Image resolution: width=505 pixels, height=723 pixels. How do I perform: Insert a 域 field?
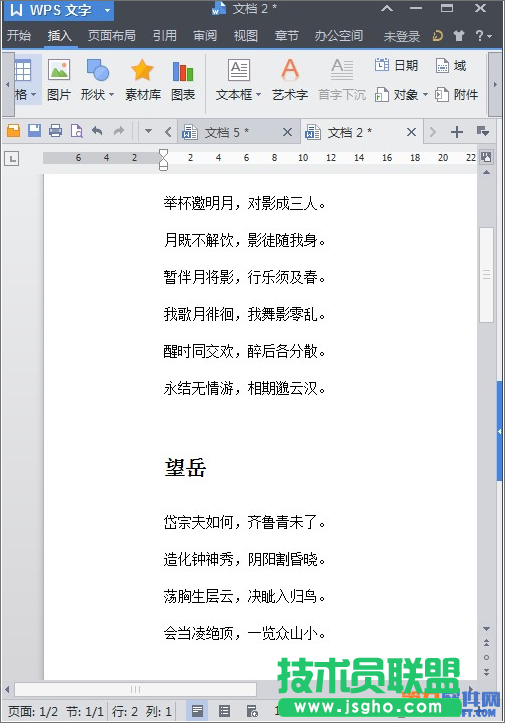pos(451,65)
